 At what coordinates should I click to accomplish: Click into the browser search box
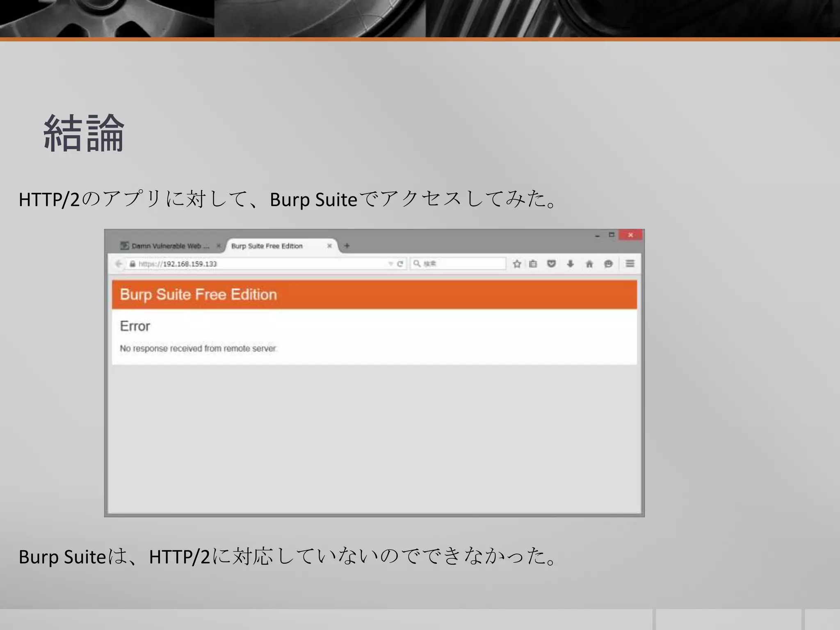(x=458, y=263)
